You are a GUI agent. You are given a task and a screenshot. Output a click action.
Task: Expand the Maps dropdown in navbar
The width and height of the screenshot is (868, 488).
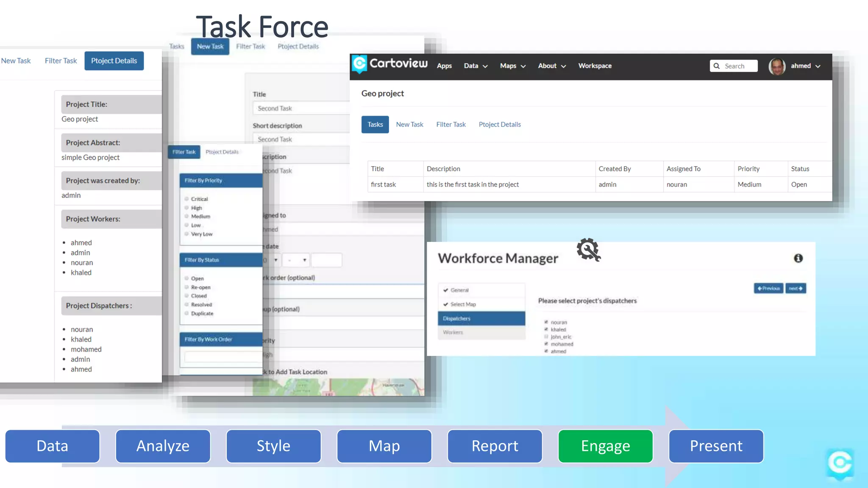click(513, 66)
